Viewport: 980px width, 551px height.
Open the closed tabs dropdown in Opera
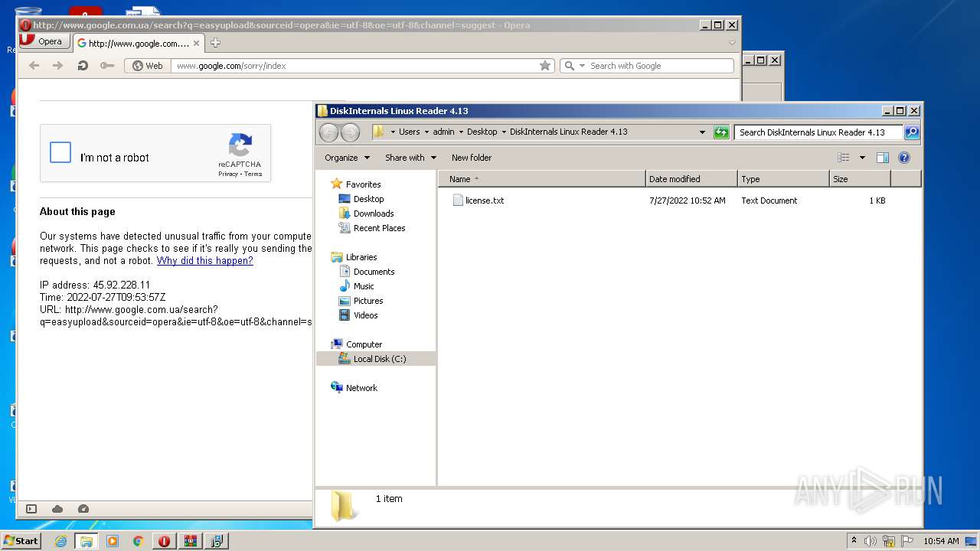(732, 43)
